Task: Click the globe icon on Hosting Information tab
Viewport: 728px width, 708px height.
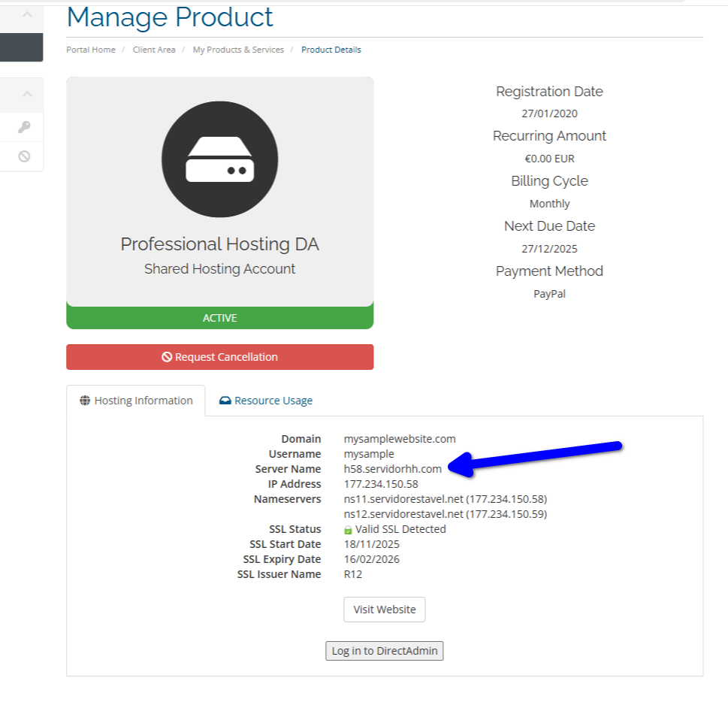Action: tap(83, 401)
